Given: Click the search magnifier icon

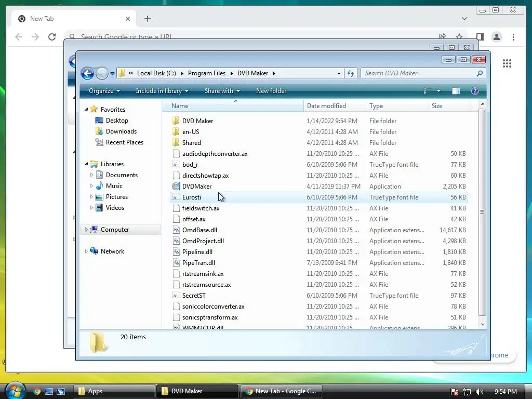Looking at the screenshot, I should [x=480, y=73].
